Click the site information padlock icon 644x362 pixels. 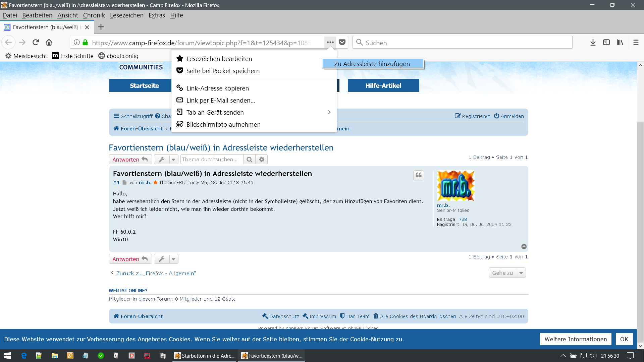tap(85, 43)
